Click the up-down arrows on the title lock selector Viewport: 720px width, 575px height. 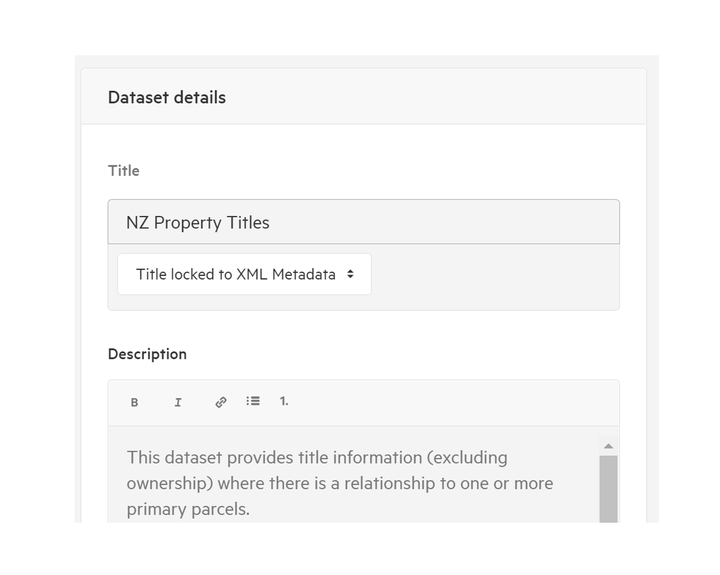point(350,274)
